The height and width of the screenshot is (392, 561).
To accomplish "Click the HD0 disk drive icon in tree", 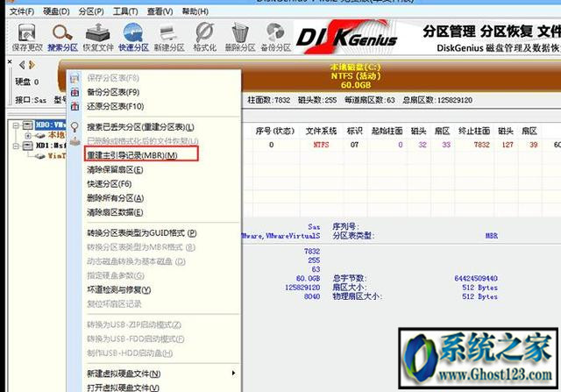I will pos(28,125).
